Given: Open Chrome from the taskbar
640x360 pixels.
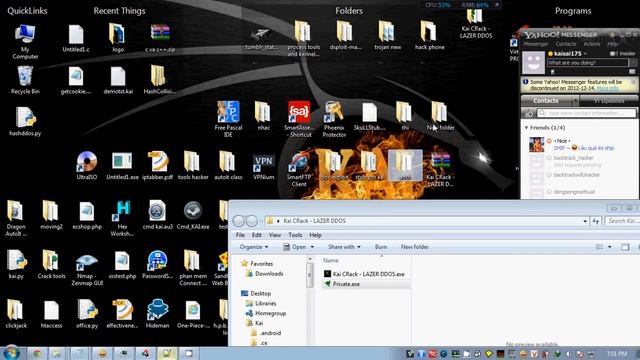Looking at the screenshot, I should coord(37,353).
